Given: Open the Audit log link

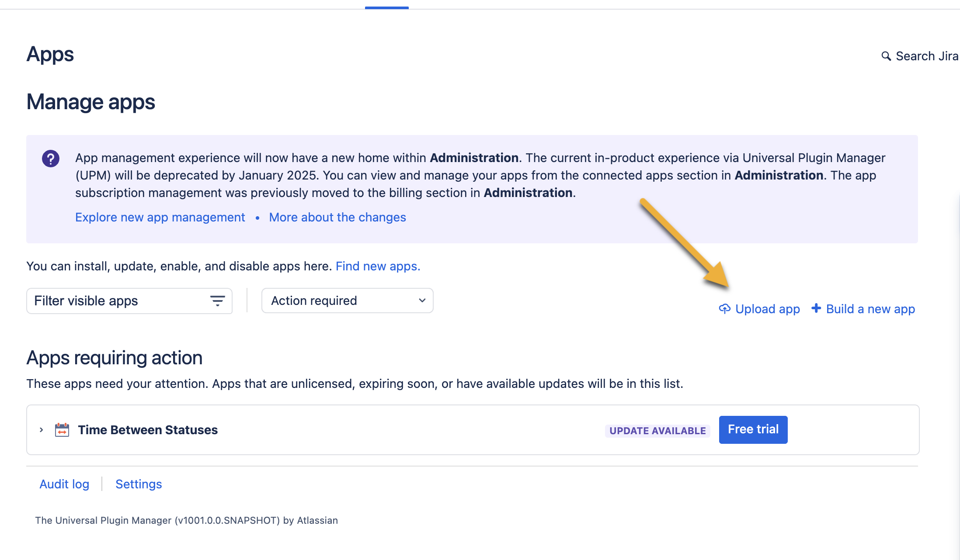Looking at the screenshot, I should tap(64, 484).
